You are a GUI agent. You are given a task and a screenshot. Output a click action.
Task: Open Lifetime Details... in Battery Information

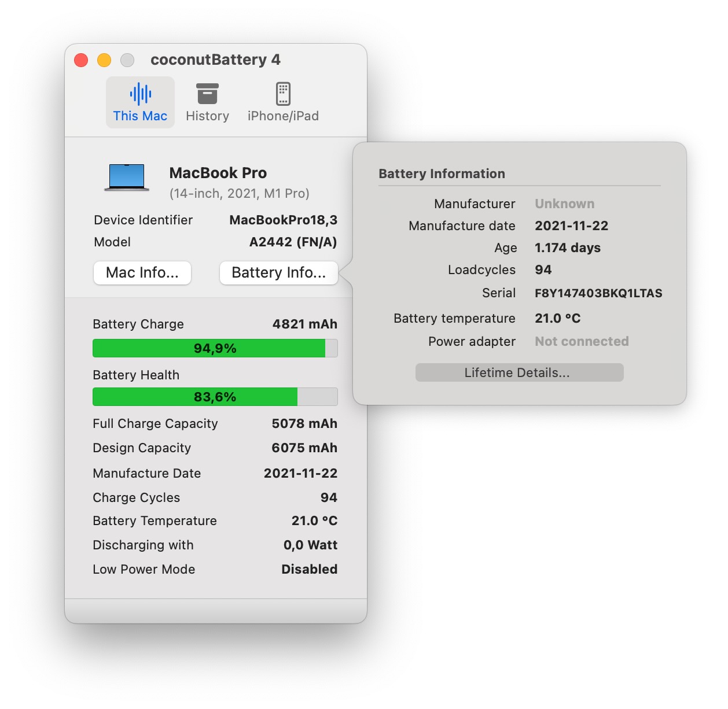[x=519, y=373]
